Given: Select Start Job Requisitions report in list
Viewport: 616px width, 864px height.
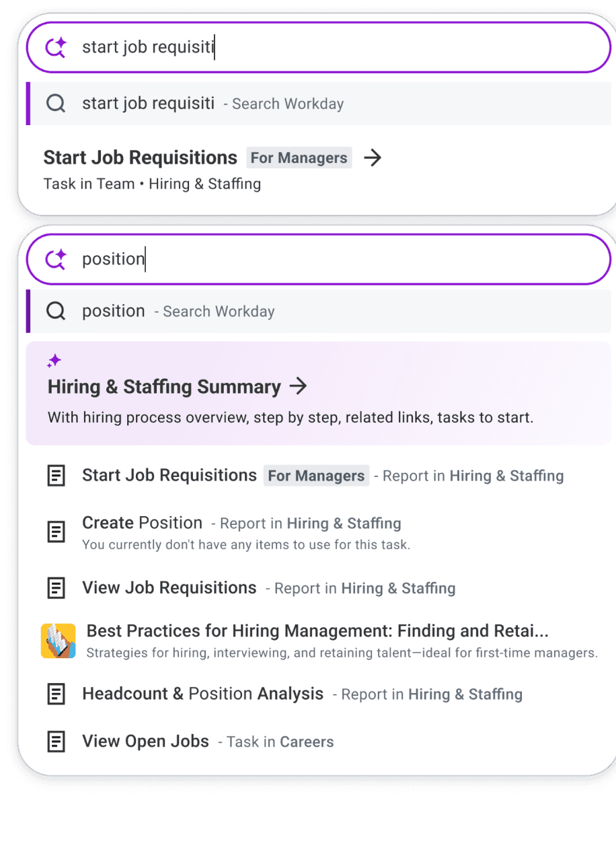Looking at the screenshot, I should pos(169,476).
